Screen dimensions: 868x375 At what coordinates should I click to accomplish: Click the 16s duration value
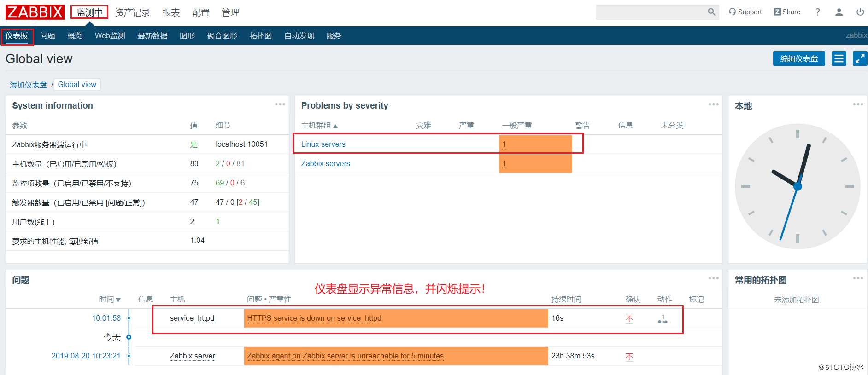pos(557,318)
